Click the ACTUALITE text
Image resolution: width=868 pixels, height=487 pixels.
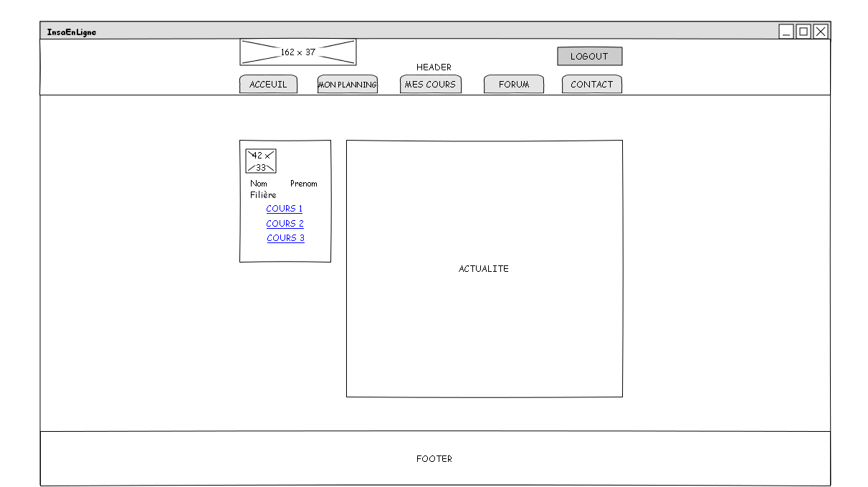coord(484,269)
